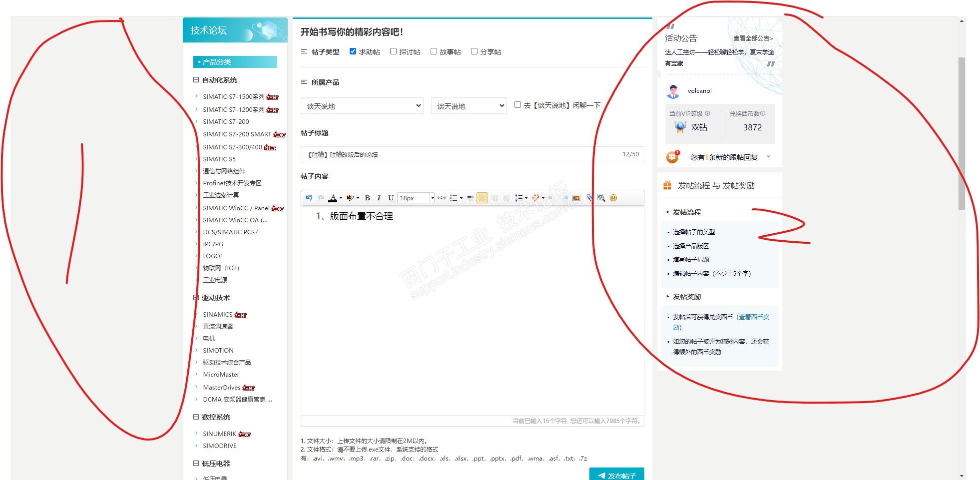The image size is (980, 480).
Task: Open the LOGO! category
Action: 212,256
